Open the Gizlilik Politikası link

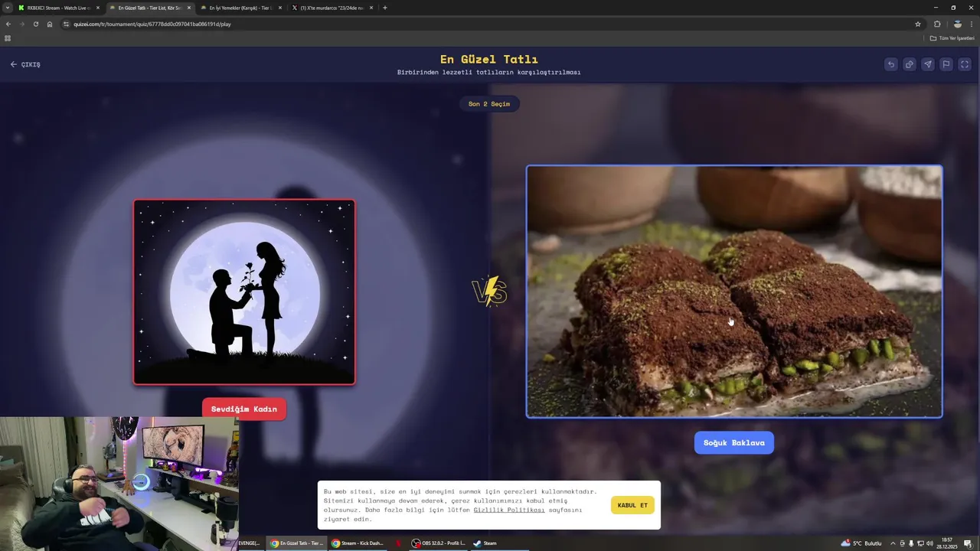point(509,510)
